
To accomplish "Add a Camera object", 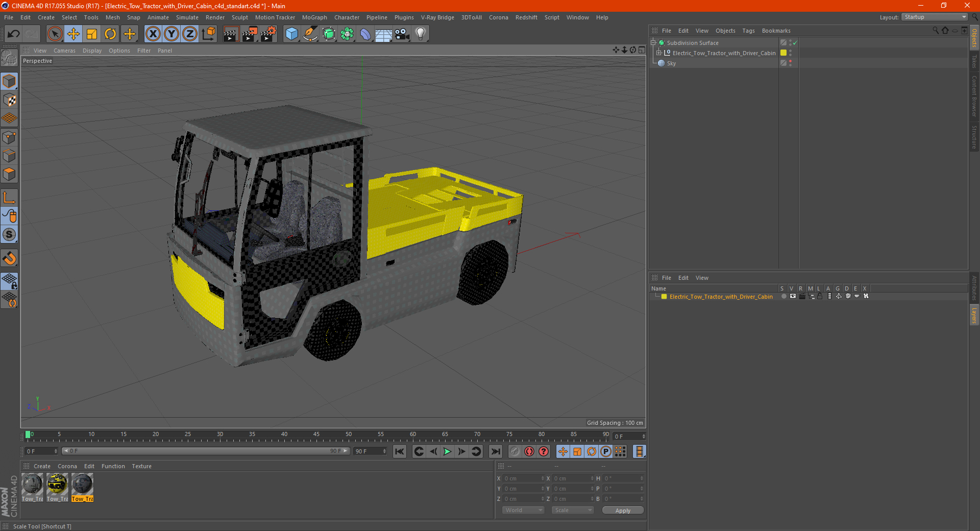I will click(x=402, y=34).
